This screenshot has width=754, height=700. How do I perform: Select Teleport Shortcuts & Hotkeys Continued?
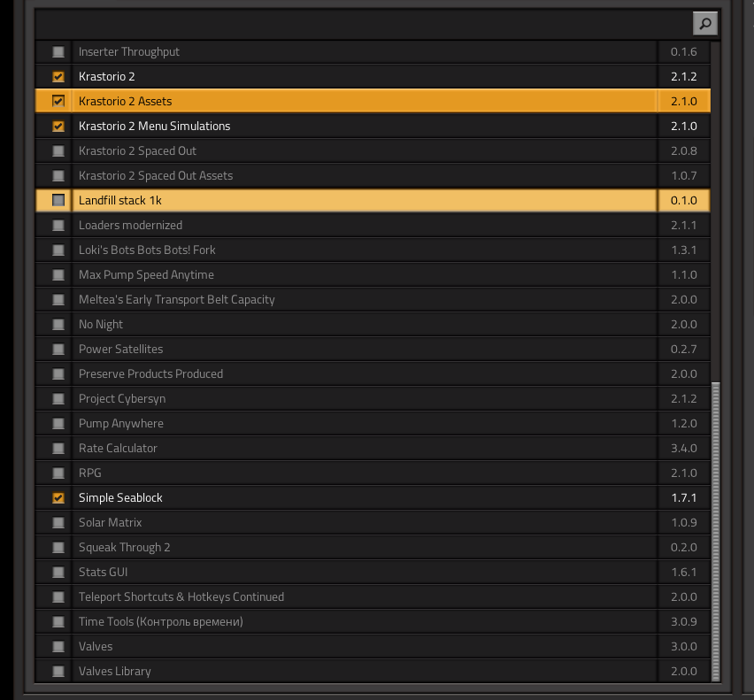click(x=373, y=596)
